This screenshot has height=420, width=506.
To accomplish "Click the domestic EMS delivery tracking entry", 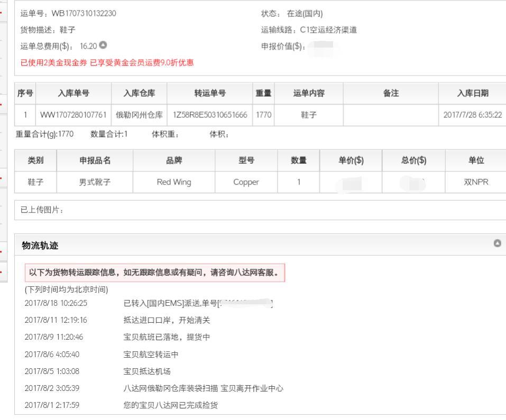I will [x=198, y=303].
